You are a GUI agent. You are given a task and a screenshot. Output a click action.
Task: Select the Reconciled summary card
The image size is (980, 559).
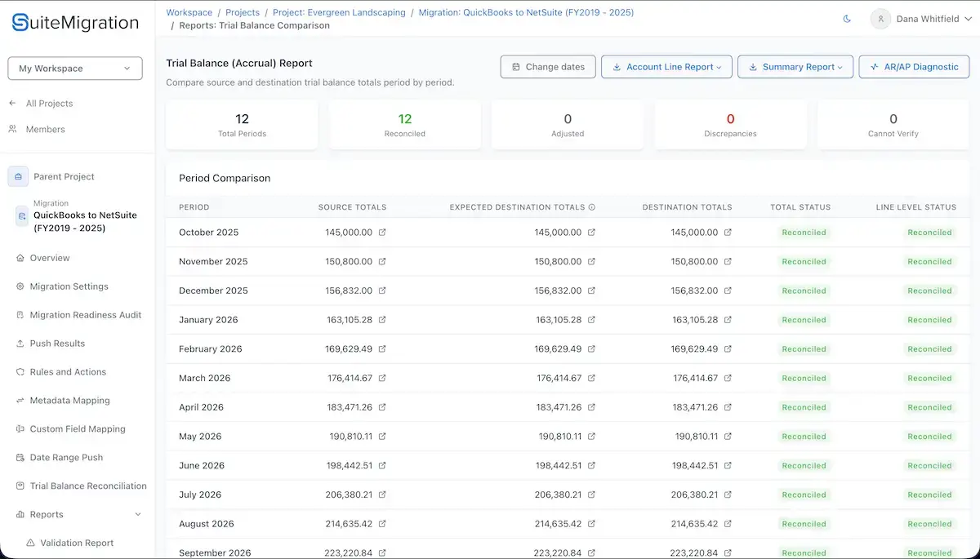[405, 125]
